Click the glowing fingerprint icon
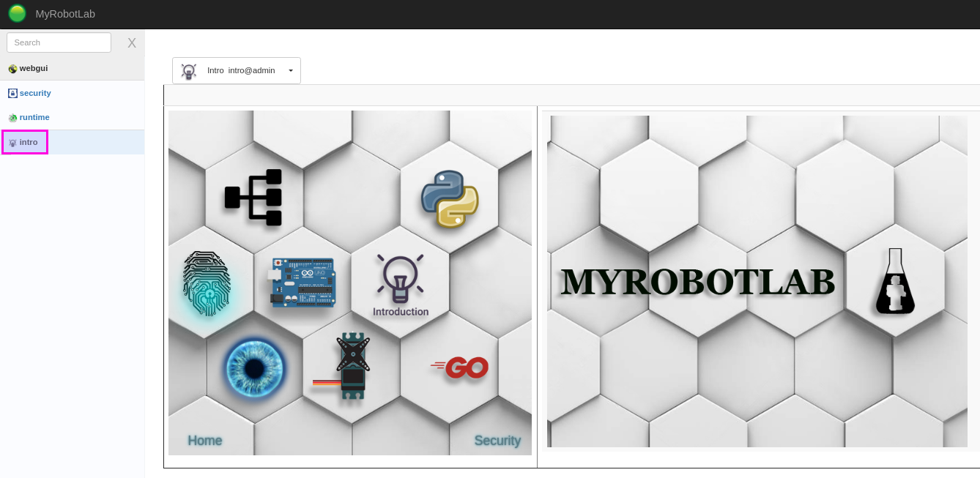Viewport: 980px width, 478px height. 207,284
